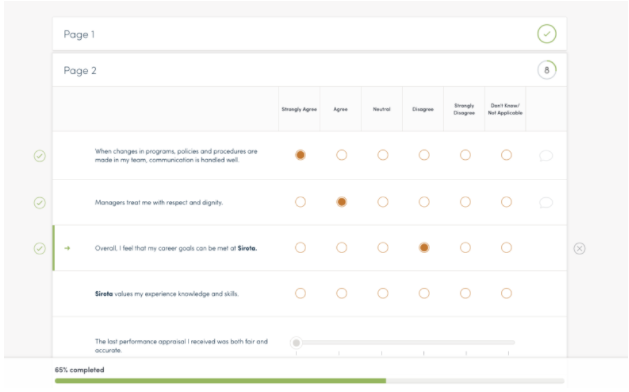The height and width of the screenshot is (392, 629).
Task: Mark Don't Know for 'Sirota values my experience'
Action: tap(506, 293)
